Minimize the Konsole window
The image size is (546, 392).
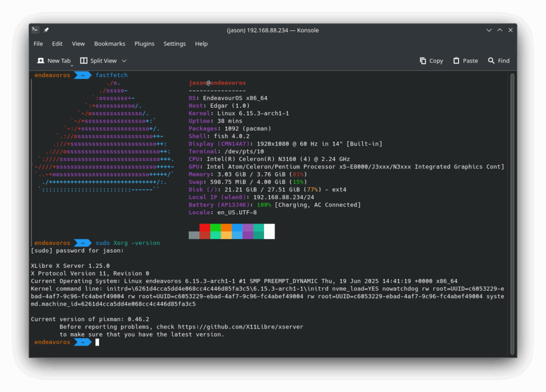[489, 30]
